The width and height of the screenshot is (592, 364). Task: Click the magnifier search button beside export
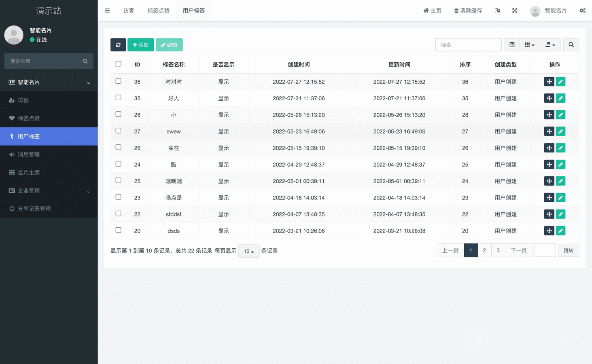pos(571,45)
